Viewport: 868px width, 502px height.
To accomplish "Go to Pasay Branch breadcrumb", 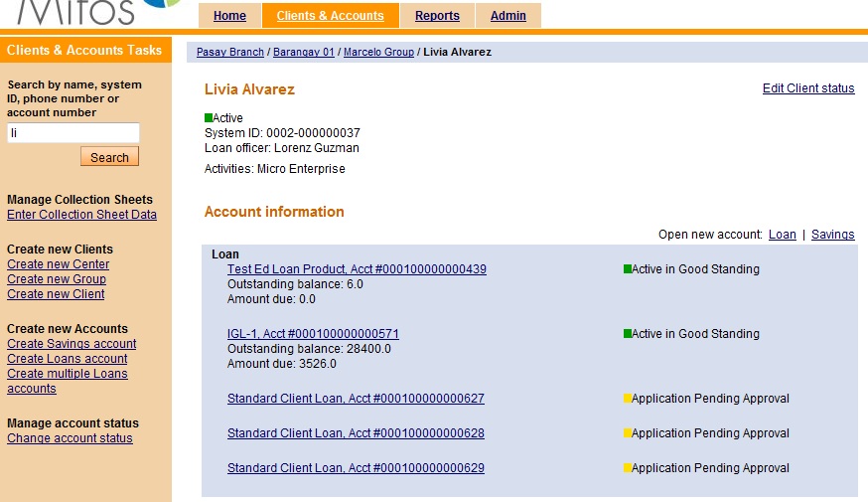I will [230, 52].
